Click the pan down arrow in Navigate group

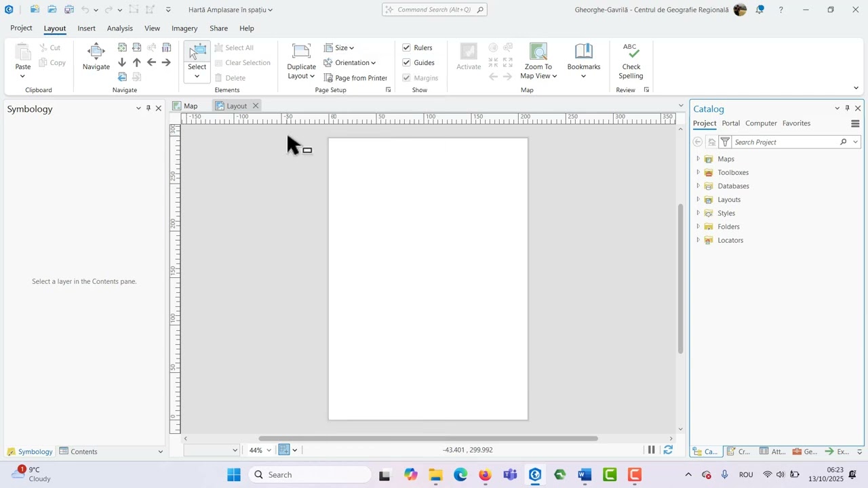tap(122, 62)
